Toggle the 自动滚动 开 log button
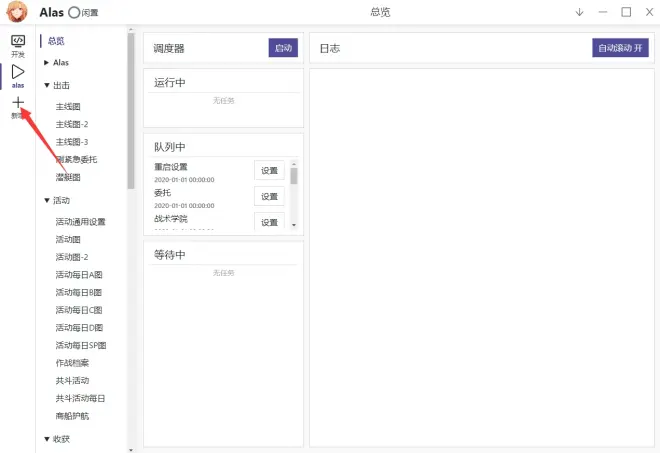Screen dimensions: 660x453 click(x=620, y=48)
